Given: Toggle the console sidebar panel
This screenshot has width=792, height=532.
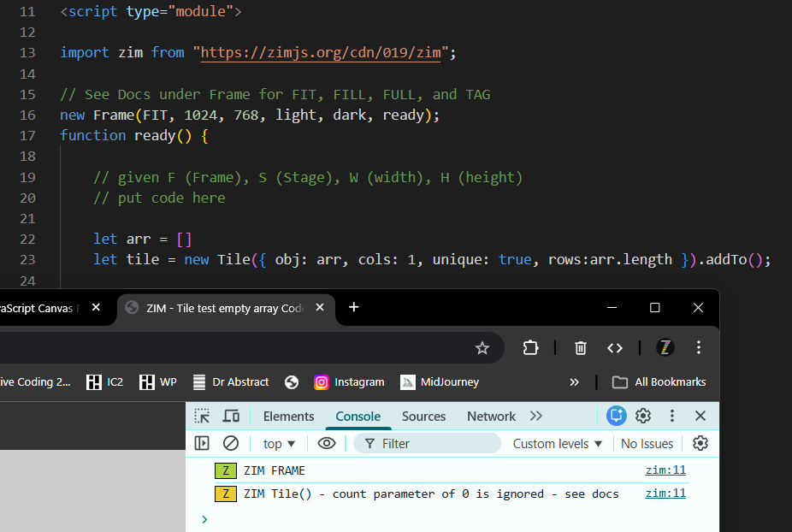Looking at the screenshot, I should coord(202,443).
